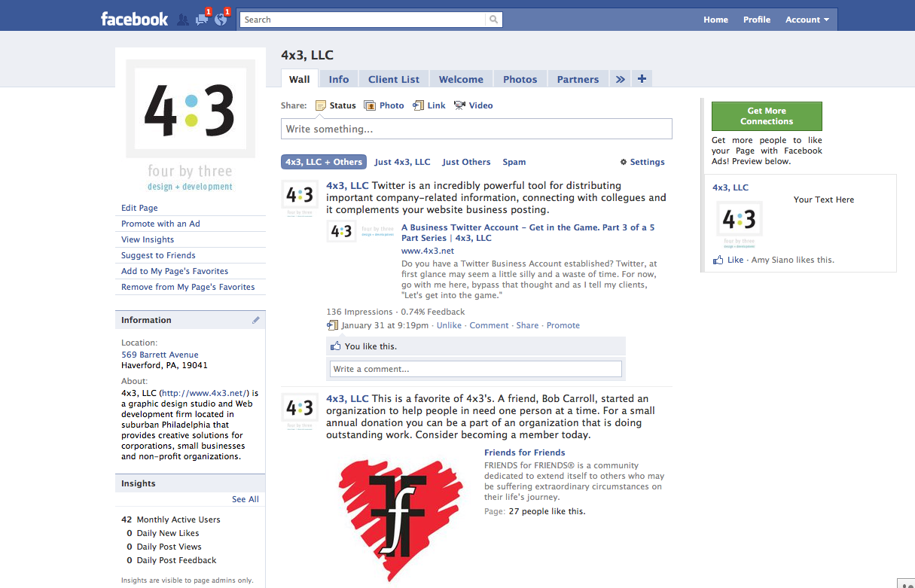The image size is (915, 588).
Task: Open the friend requests icon in navbar
Action: click(x=182, y=19)
